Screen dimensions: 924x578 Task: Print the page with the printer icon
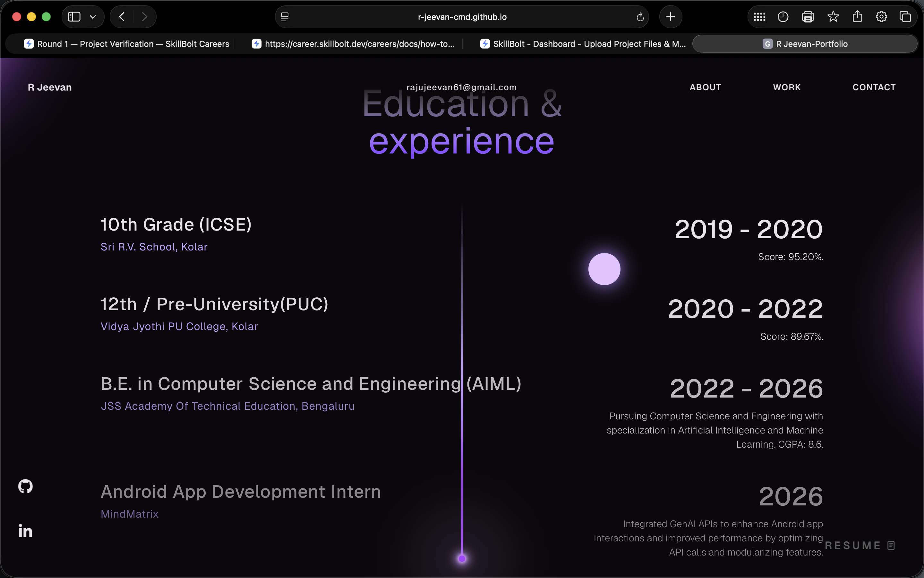click(x=808, y=17)
